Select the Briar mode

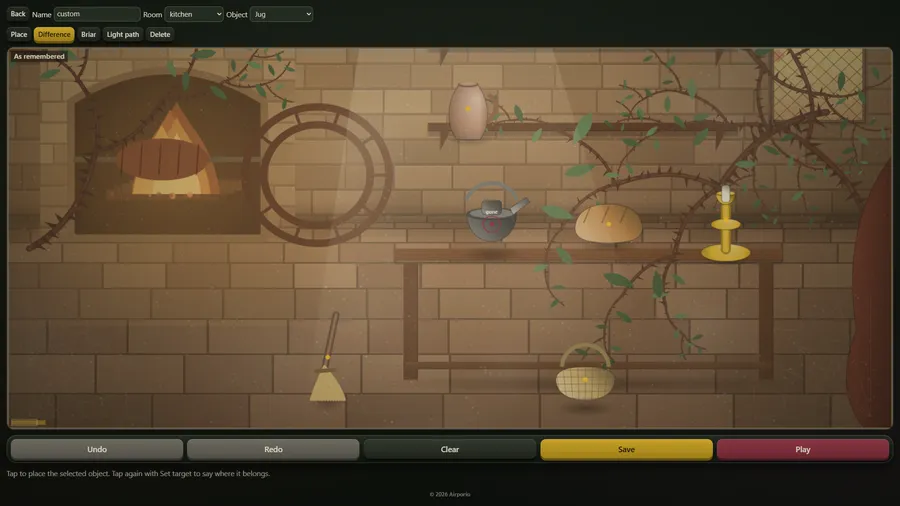tap(88, 34)
